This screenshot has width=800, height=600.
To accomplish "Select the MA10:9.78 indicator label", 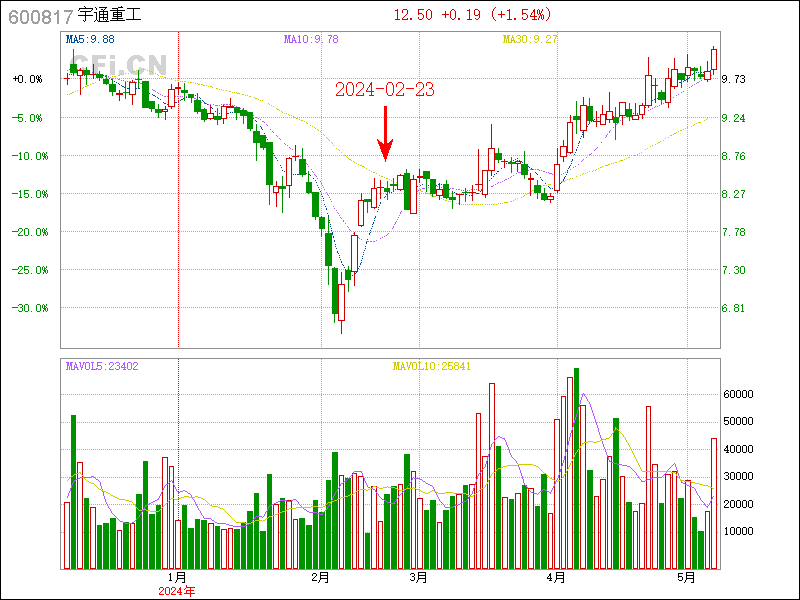I will tap(311, 39).
